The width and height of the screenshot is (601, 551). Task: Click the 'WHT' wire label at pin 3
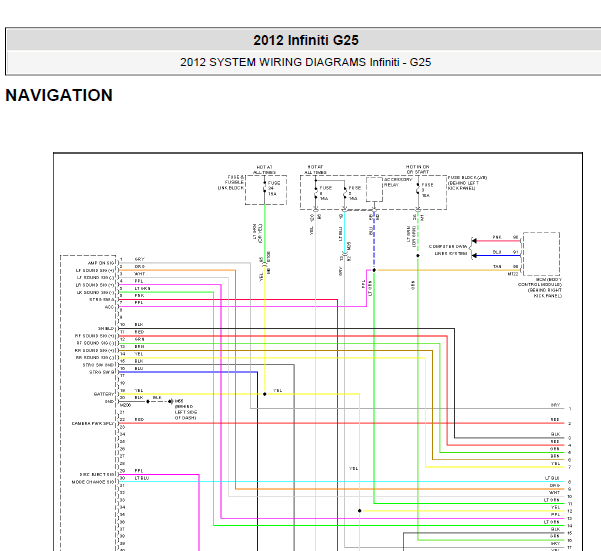click(x=140, y=274)
